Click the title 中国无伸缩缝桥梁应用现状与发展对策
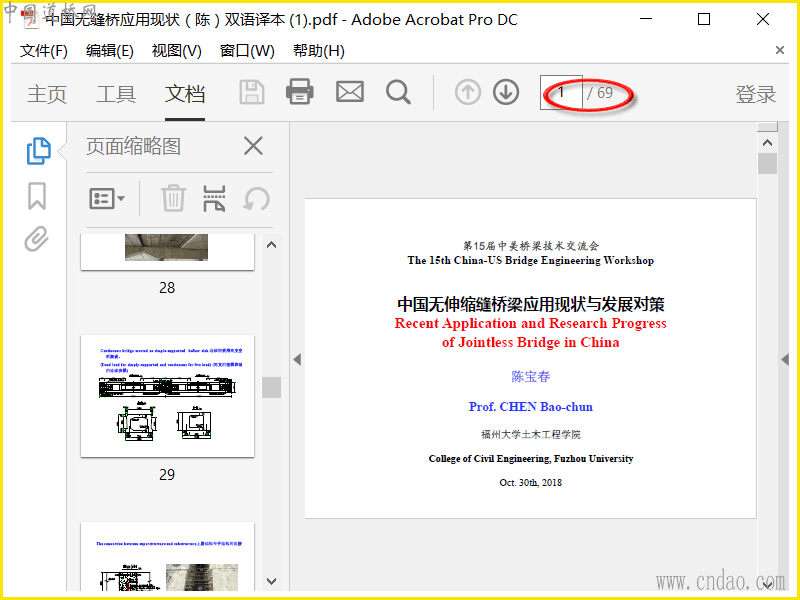The width and height of the screenshot is (800, 600). click(x=531, y=304)
